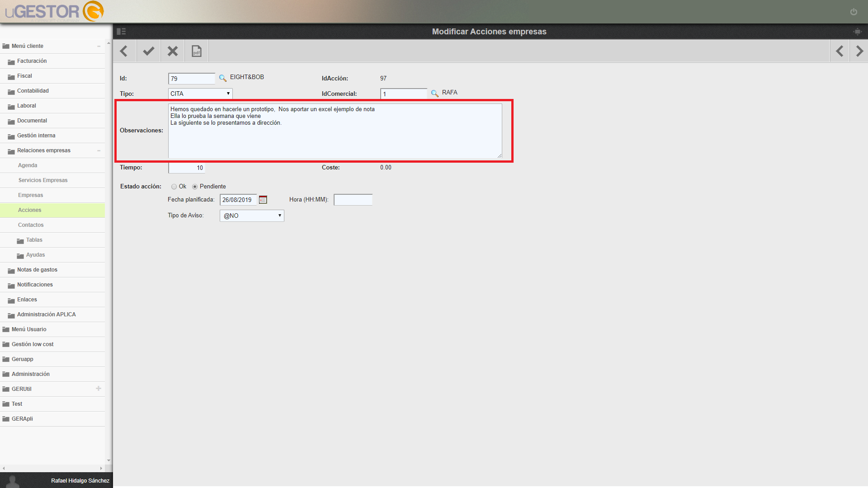This screenshot has height=488, width=868.
Task: Collapse the Relaciones empresas folder
Action: point(99,150)
